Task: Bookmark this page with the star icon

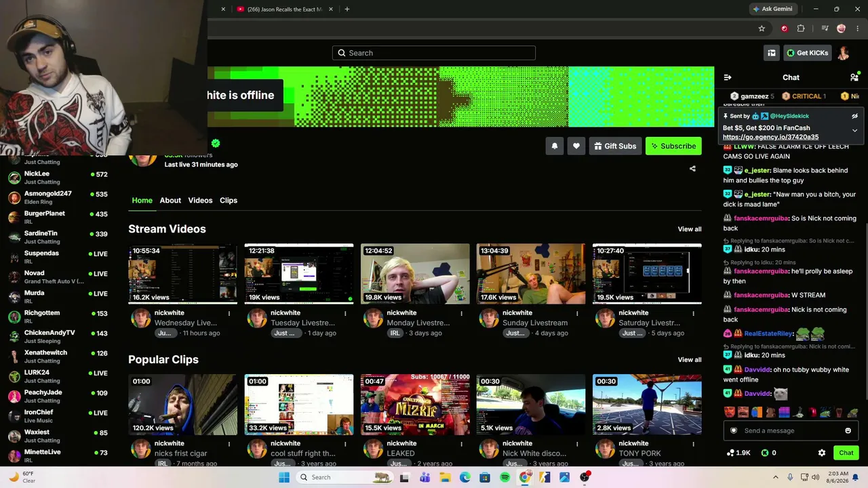Action: pos(762,28)
